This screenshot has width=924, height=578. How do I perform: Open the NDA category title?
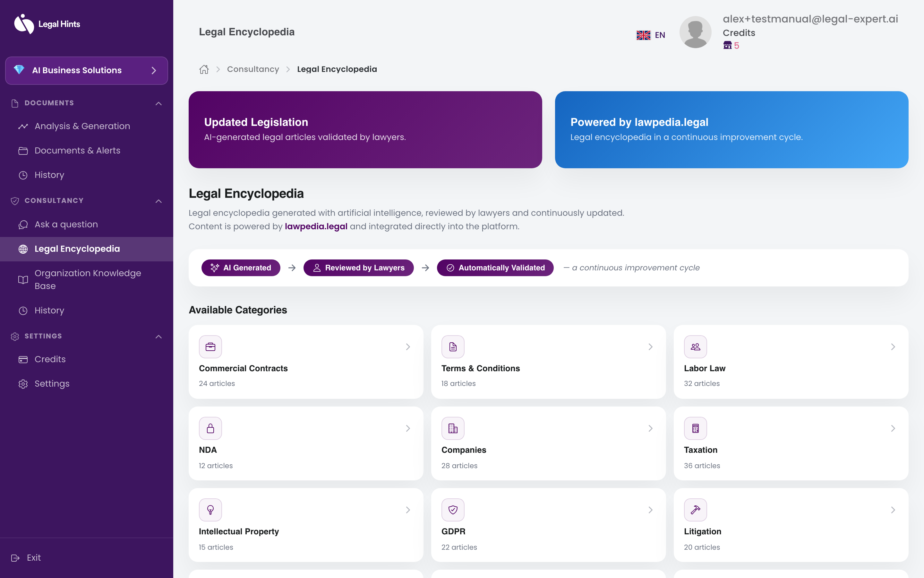click(208, 450)
